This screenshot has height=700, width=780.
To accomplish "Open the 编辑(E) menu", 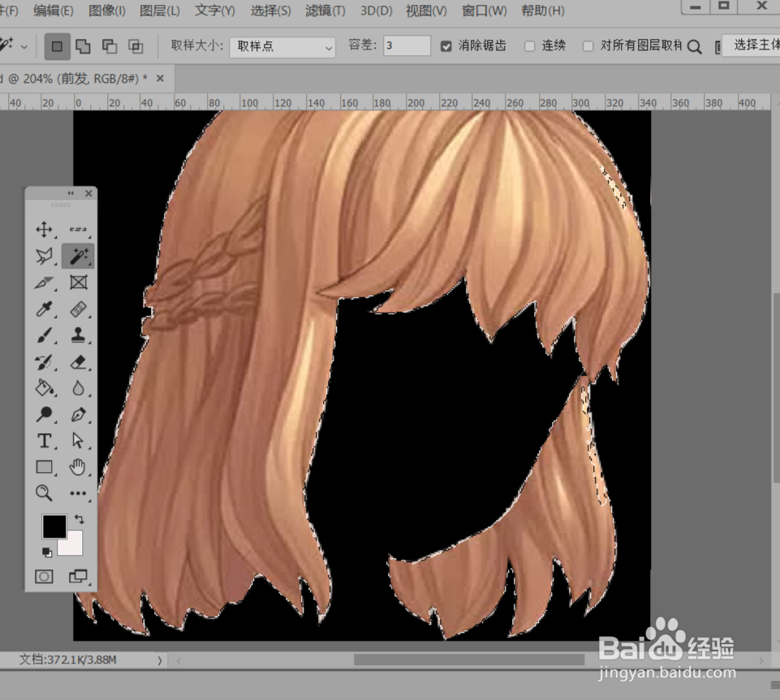I will [54, 11].
